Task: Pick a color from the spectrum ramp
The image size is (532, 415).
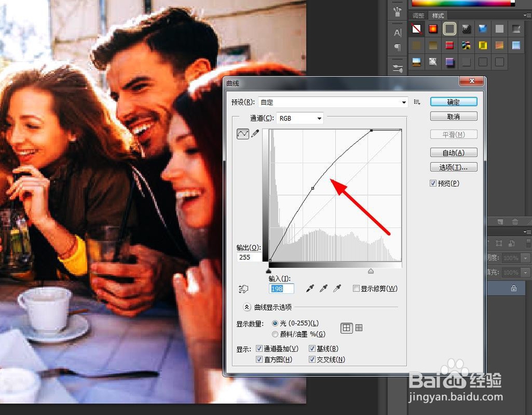Action: [462, 3]
